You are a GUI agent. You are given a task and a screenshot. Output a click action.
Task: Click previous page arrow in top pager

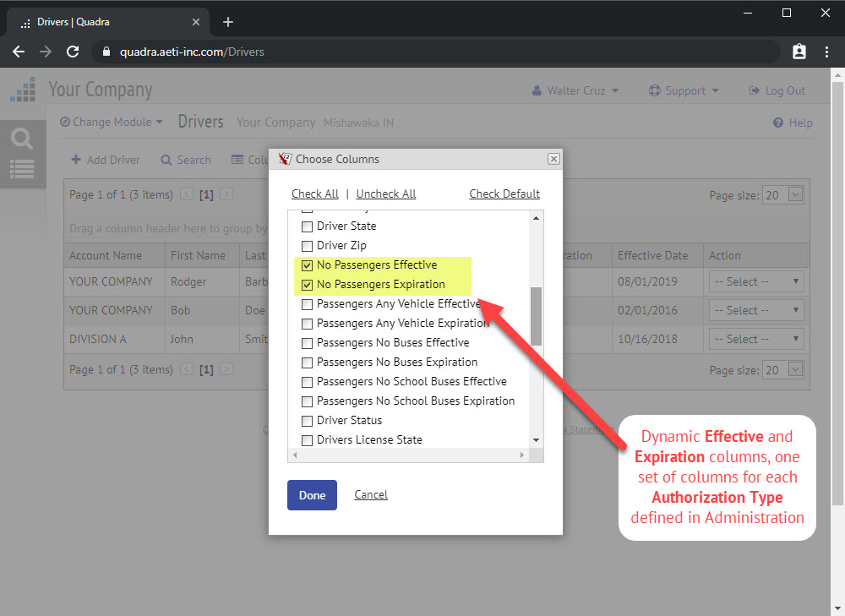coord(187,194)
